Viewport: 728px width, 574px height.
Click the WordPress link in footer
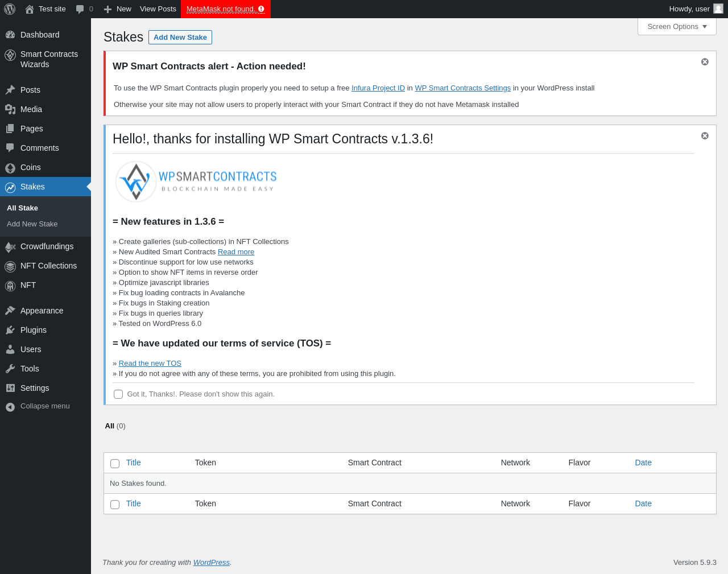pyautogui.click(x=212, y=563)
